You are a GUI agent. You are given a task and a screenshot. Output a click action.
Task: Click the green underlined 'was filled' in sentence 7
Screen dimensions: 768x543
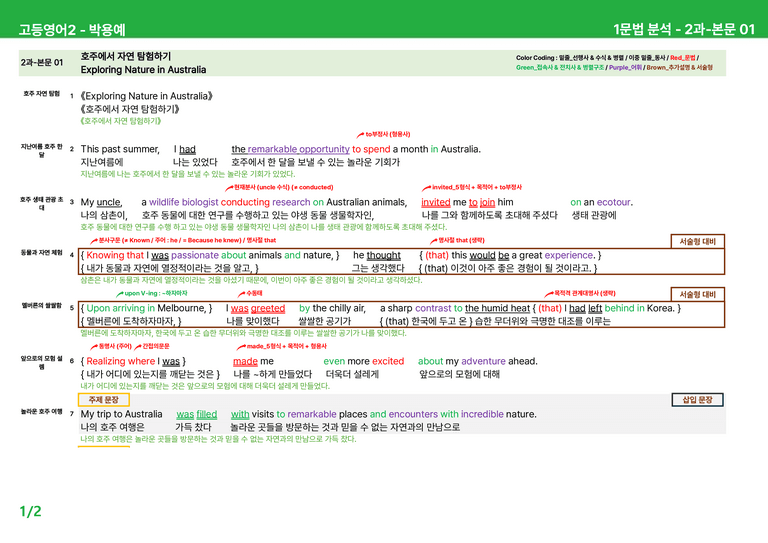coord(196,414)
